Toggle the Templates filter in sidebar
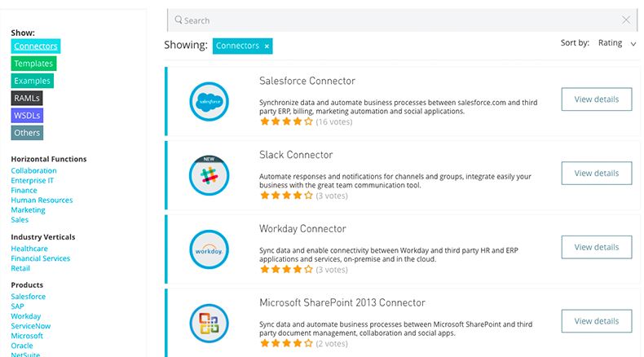This screenshot has width=644, height=357. (x=33, y=64)
